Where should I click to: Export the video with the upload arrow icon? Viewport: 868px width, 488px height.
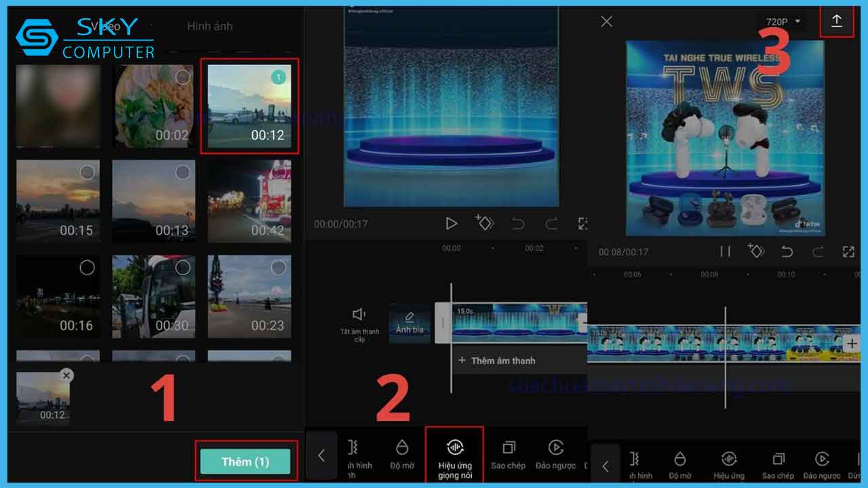tap(836, 20)
